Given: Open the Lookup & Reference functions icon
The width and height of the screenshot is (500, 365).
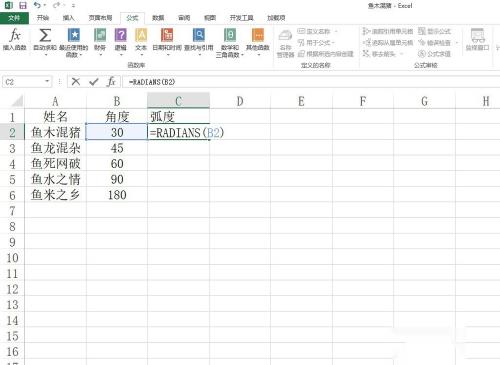Looking at the screenshot, I should coord(199,35).
